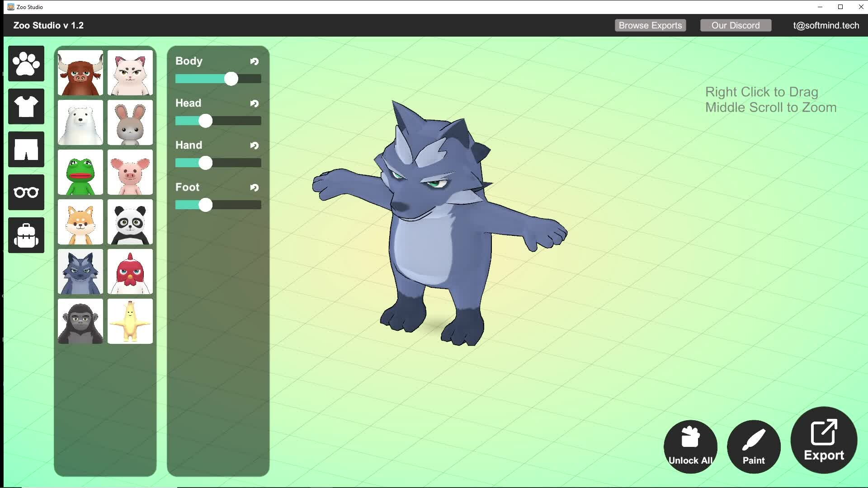Select the glasses accessories category
Screen dimensions: 868x488
click(26, 192)
